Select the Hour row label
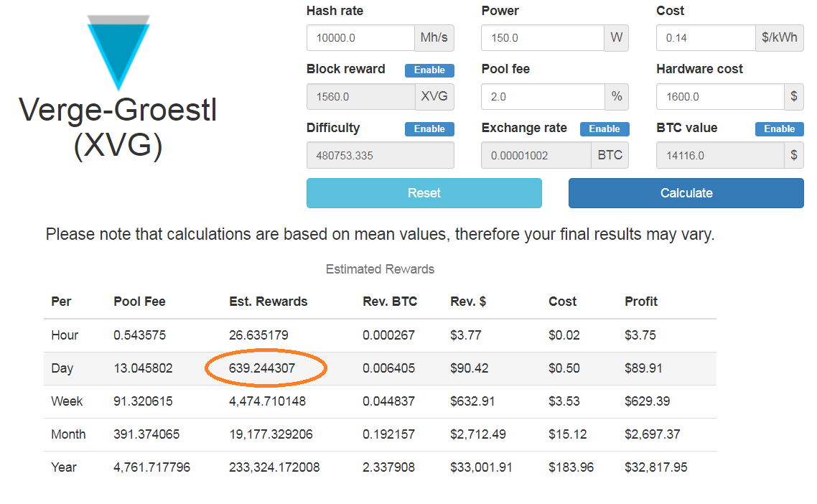 click(65, 335)
